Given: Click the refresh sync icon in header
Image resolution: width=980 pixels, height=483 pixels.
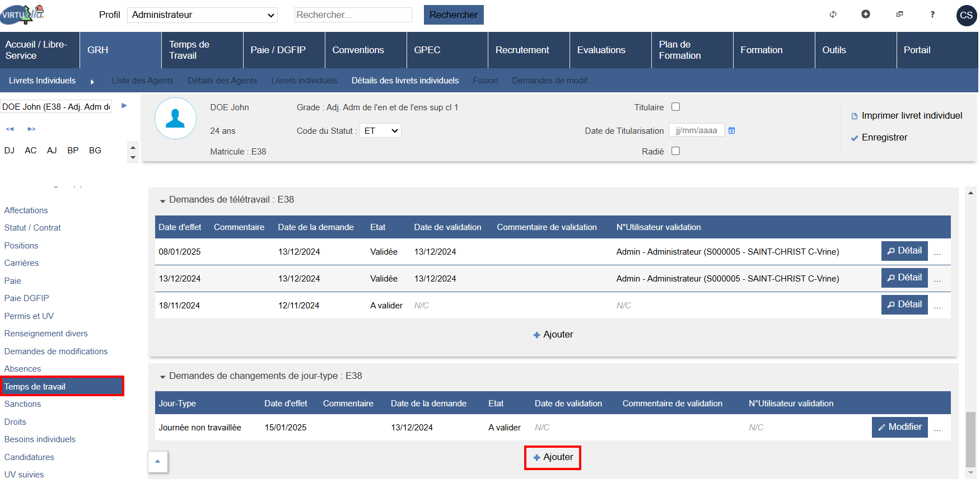Looking at the screenshot, I should [x=833, y=15].
